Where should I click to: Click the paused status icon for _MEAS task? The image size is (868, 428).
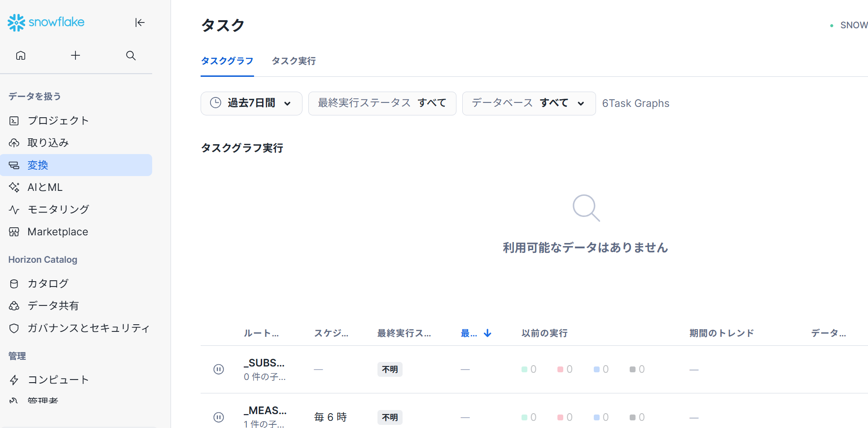[219, 417]
